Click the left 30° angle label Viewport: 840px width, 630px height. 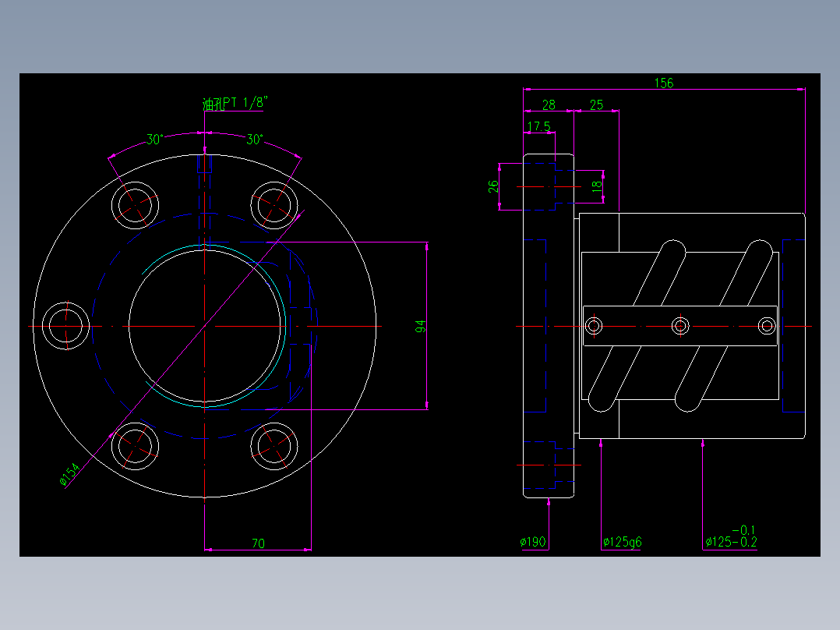pyautogui.click(x=154, y=140)
